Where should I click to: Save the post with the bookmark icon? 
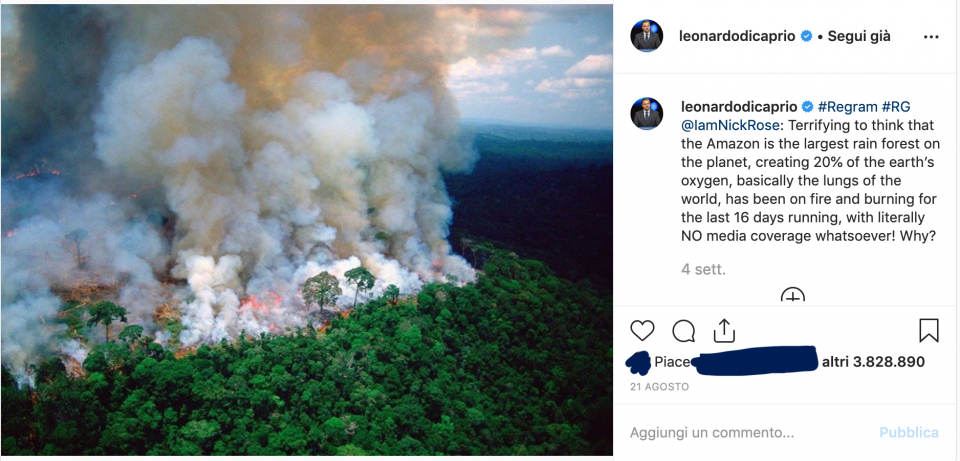[928, 331]
